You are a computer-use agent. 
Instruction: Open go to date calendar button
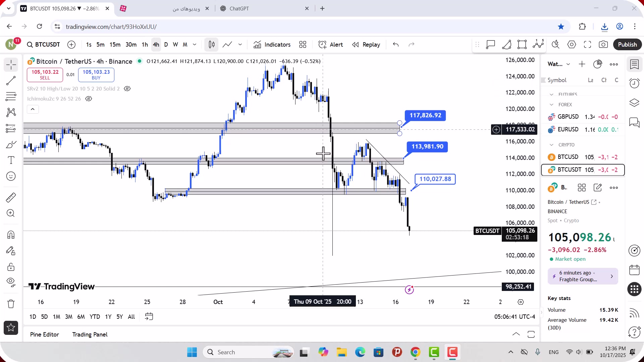tap(149, 317)
